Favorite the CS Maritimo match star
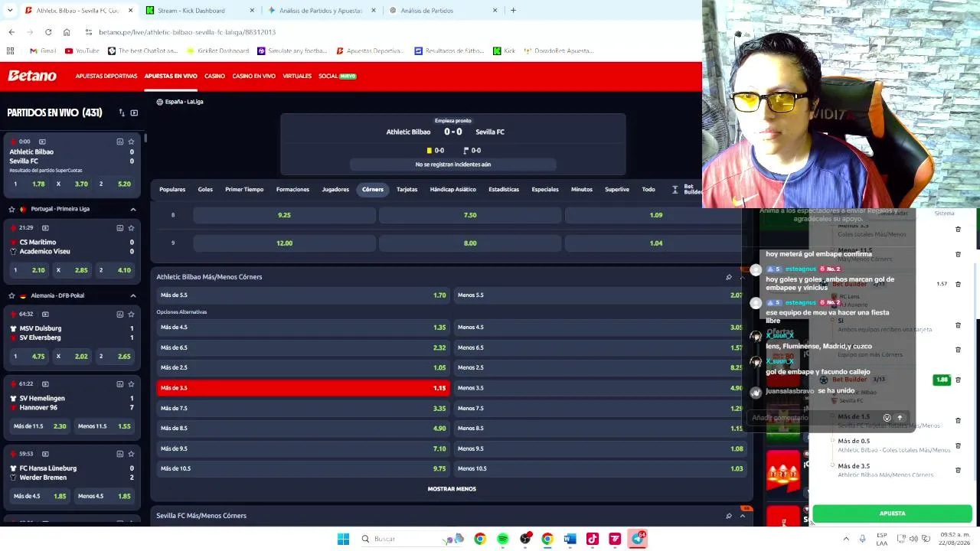The image size is (980, 551). pos(131,228)
